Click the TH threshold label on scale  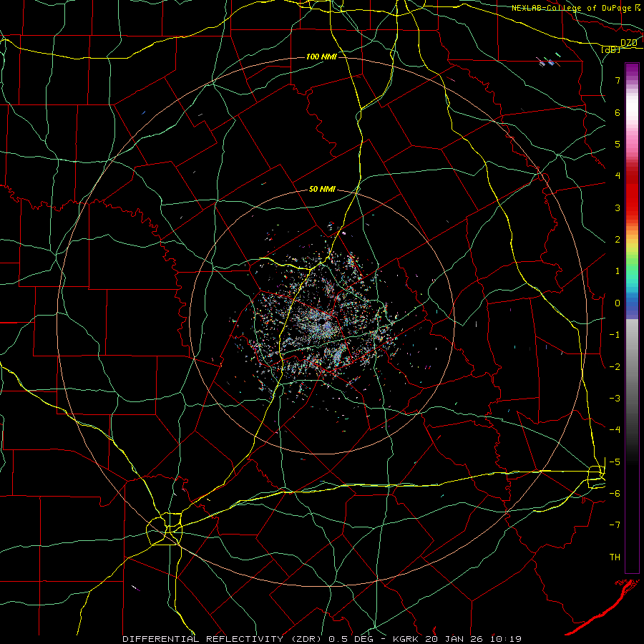pyautogui.click(x=615, y=557)
